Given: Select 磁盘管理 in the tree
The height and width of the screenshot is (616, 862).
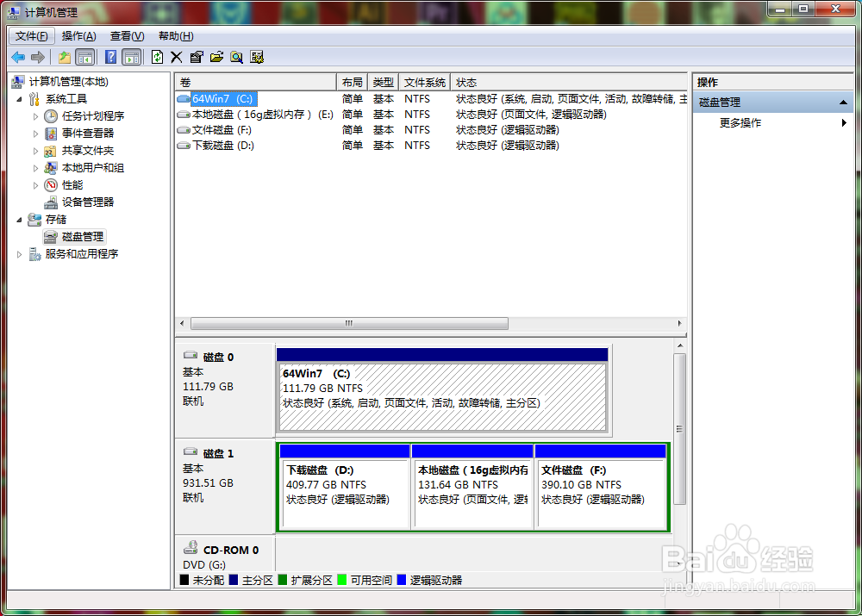Looking at the screenshot, I should [83, 237].
